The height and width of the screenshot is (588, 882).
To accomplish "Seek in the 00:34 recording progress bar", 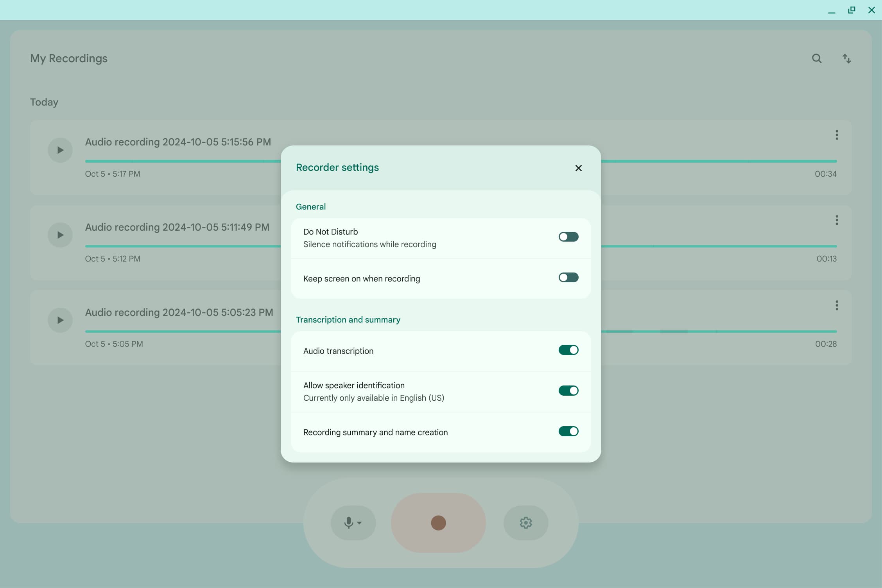I will pos(719,161).
